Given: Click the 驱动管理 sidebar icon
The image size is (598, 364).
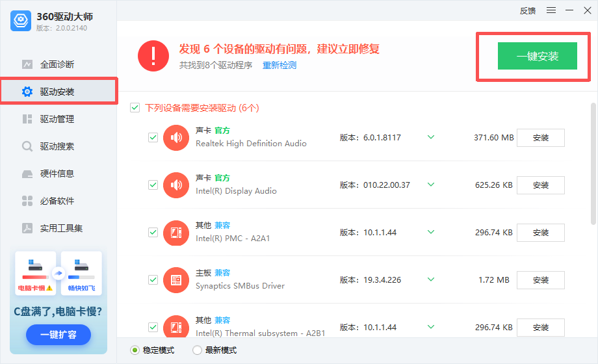Looking at the screenshot, I should pos(27,119).
